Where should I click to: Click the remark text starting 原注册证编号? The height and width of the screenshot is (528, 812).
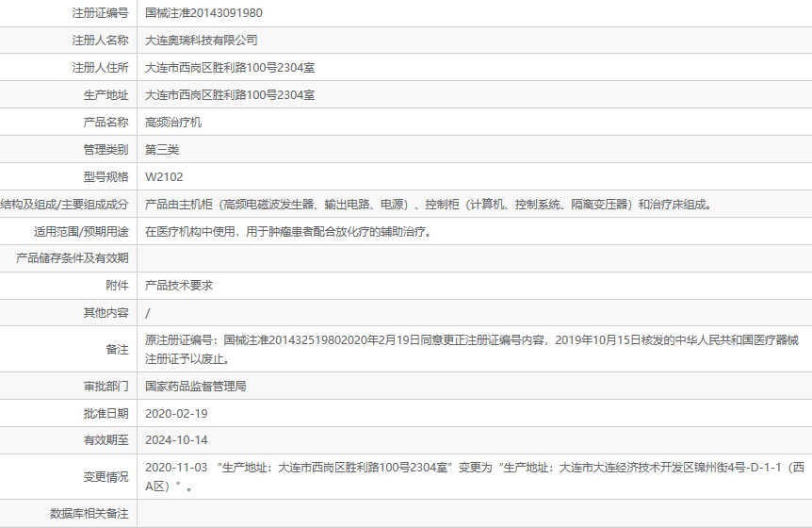click(472, 349)
